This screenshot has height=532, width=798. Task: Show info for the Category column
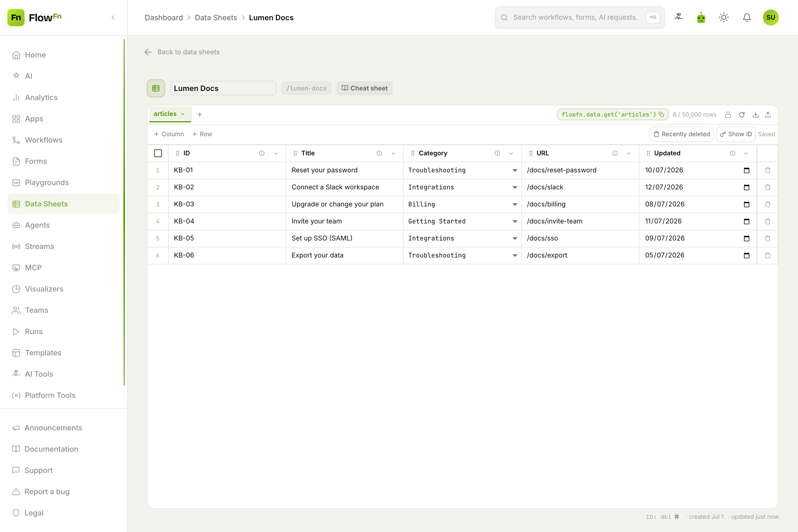click(497, 153)
